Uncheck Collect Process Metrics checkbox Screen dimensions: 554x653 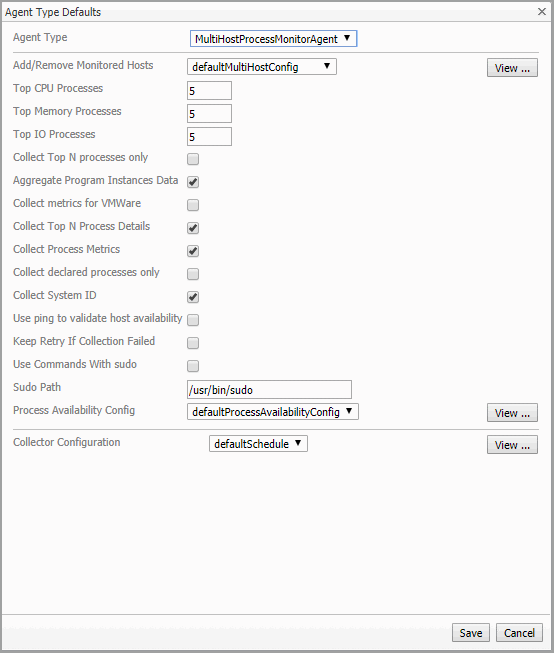point(193,251)
